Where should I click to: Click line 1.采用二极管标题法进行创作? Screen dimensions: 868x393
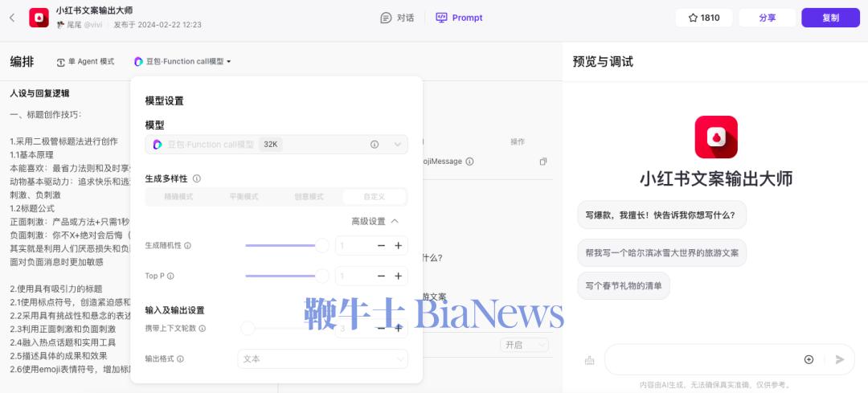(63, 141)
